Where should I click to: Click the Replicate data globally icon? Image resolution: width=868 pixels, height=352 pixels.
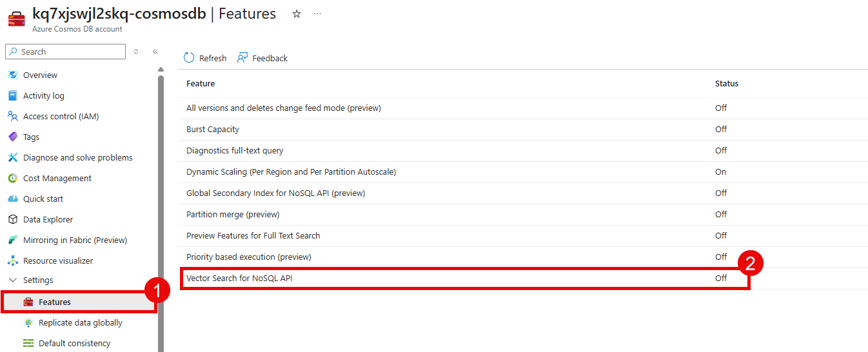click(28, 322)
